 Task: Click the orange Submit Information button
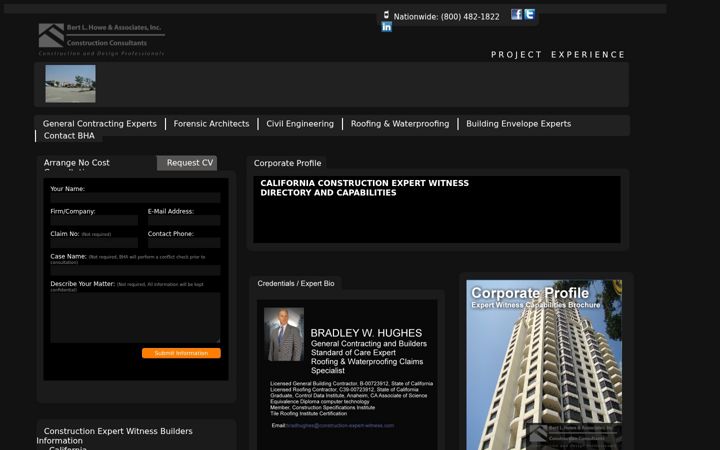181,353
